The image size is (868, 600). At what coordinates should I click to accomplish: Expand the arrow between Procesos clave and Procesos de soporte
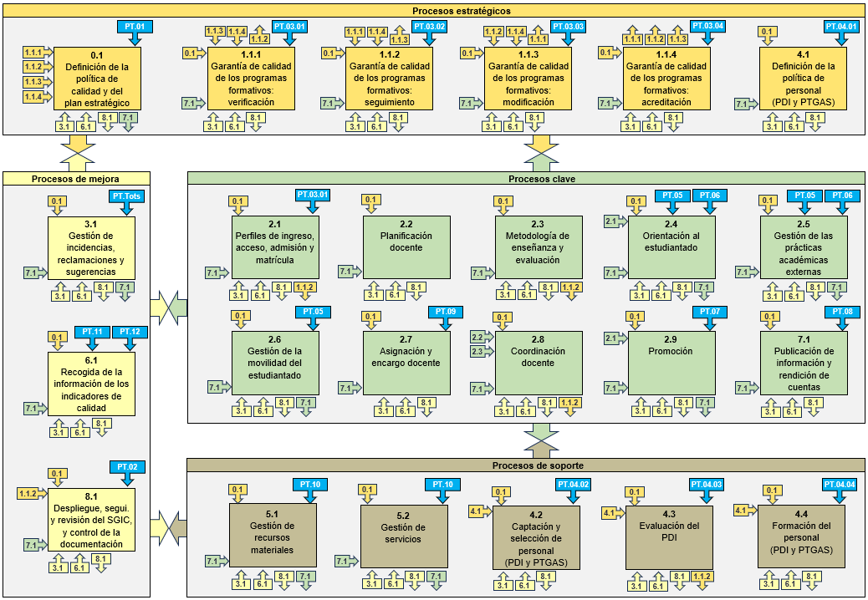coord(539,439)
